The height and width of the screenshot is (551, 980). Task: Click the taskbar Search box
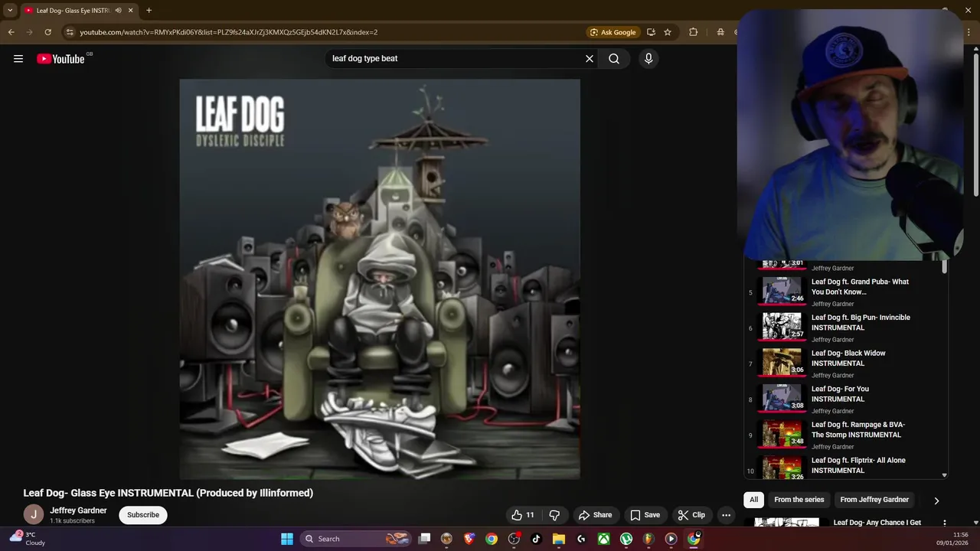357,539
